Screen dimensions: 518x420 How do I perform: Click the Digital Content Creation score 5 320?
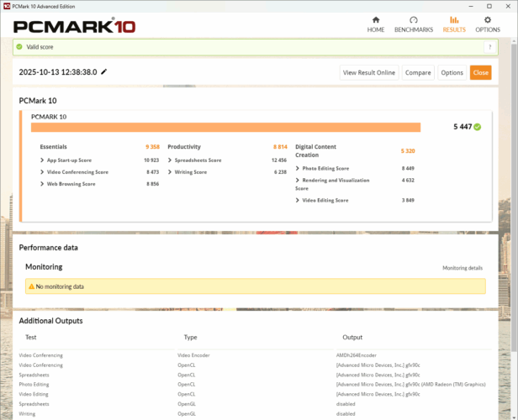pyautogui.click(x=408, y=150)
